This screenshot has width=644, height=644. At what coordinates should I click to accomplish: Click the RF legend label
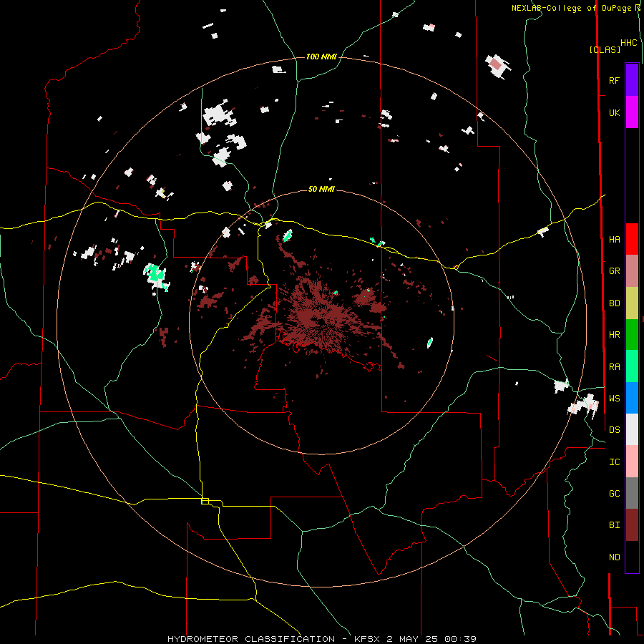click(614, 80)
